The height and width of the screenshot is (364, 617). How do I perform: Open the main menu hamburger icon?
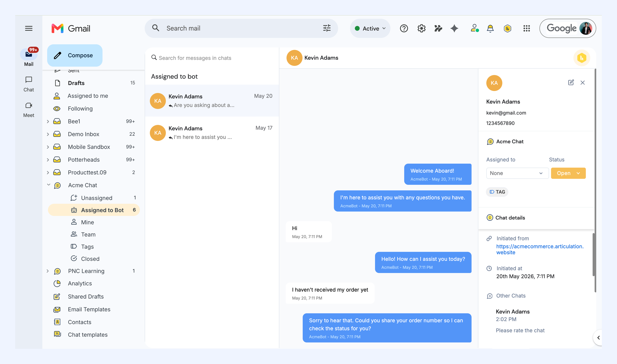(29, 29)
